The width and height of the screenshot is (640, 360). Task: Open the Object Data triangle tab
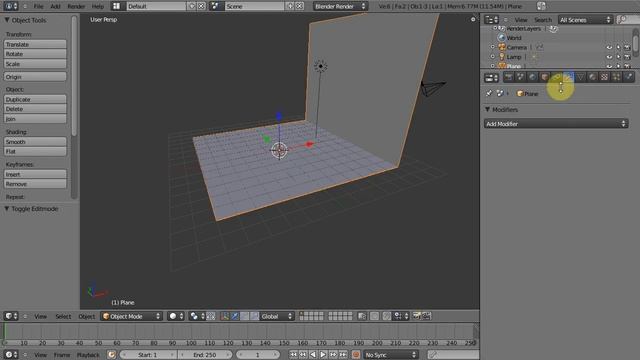point(580,77)
